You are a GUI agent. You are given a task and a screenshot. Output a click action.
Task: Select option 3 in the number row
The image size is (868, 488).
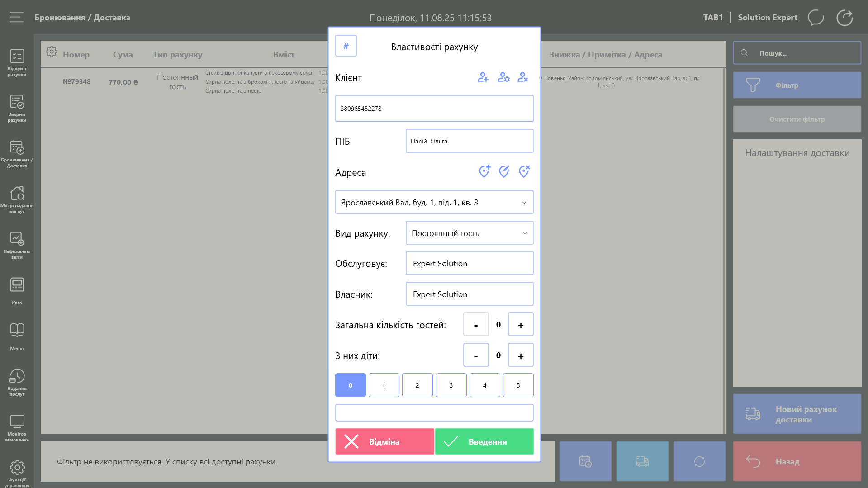[451, 385]
